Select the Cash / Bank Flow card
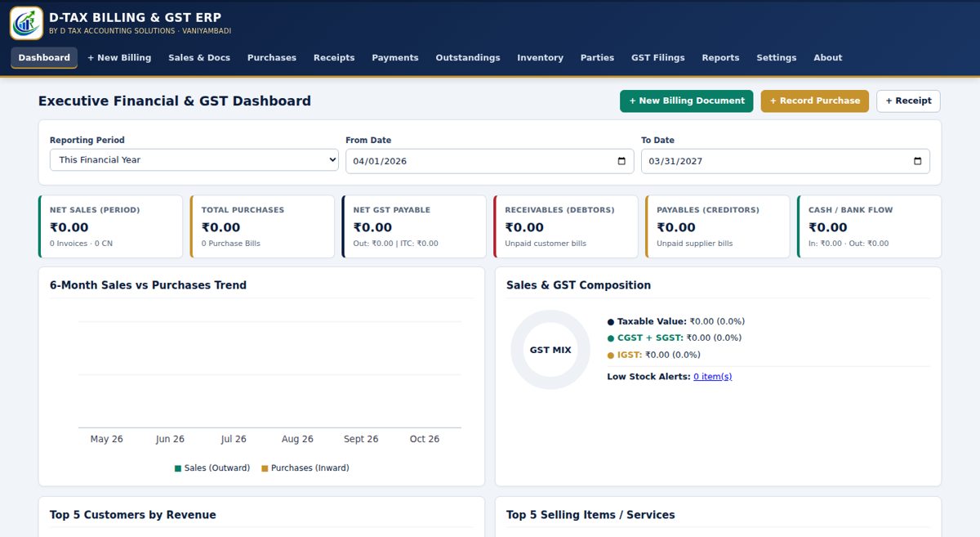This screenshot has height=537, width=980. [x=870, y=226]
